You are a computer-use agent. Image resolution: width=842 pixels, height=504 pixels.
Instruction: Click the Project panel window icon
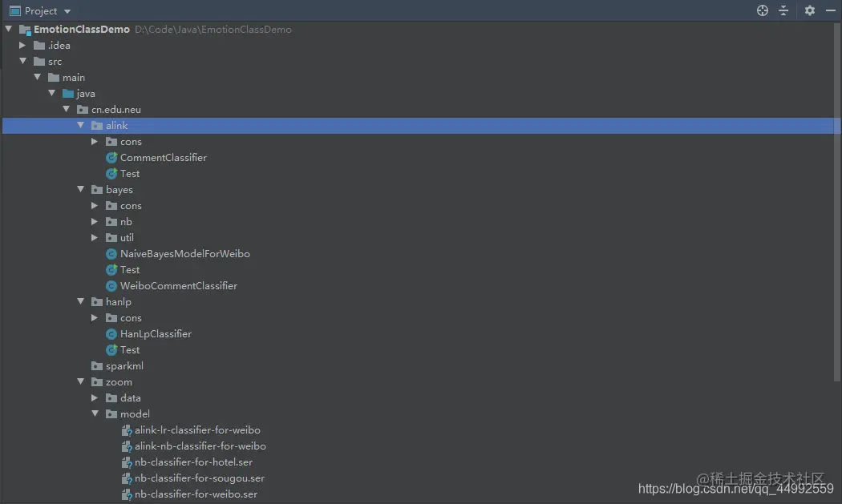[x=15, y=10]
